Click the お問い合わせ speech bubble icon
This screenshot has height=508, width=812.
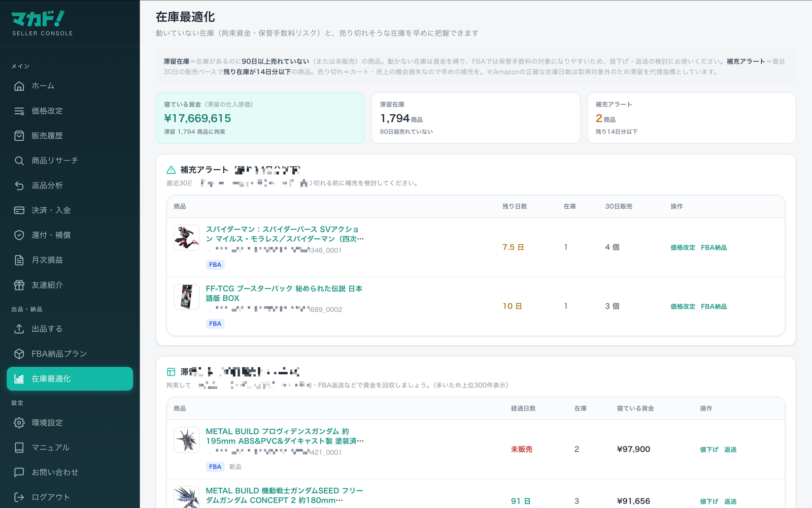click(x=19, y=472)
